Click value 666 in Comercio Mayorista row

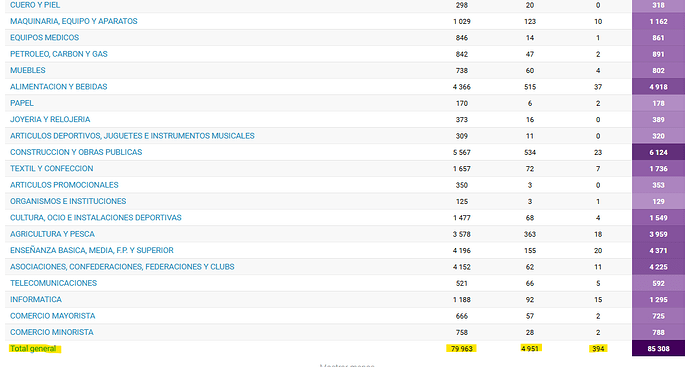(462, 316)
